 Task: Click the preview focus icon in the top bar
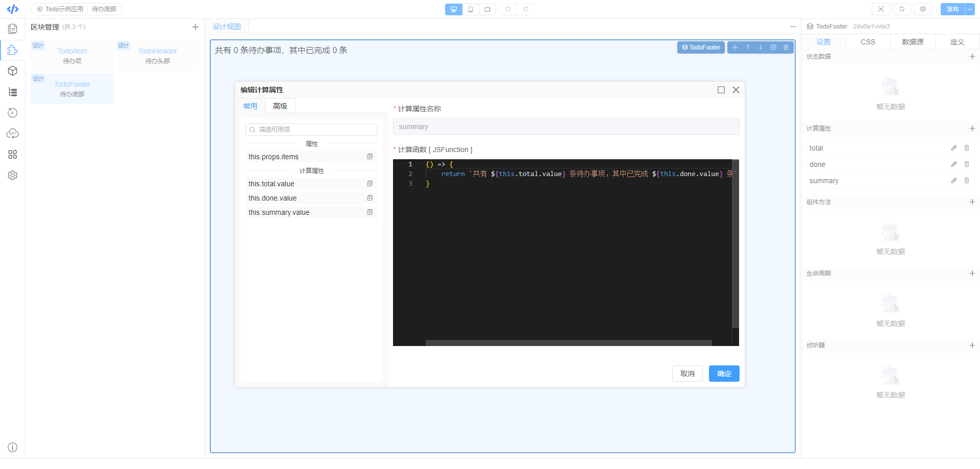click(x=881, y=9)
